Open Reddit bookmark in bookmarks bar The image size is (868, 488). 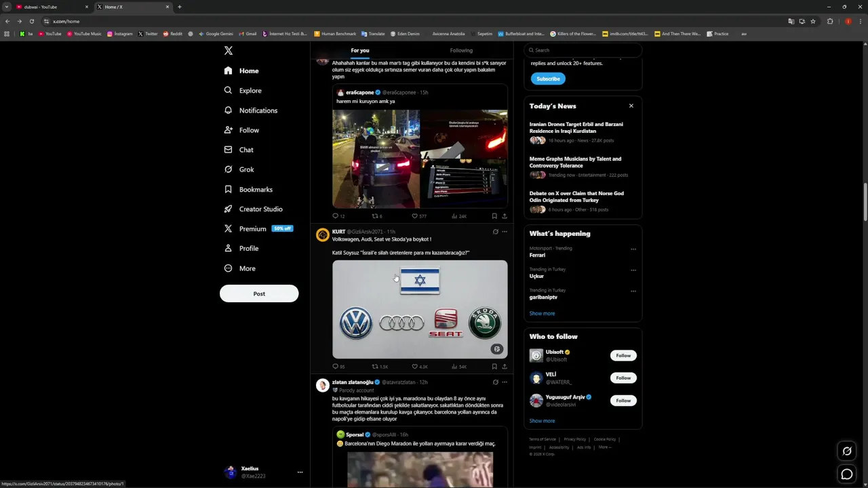(x=172, y=34)
